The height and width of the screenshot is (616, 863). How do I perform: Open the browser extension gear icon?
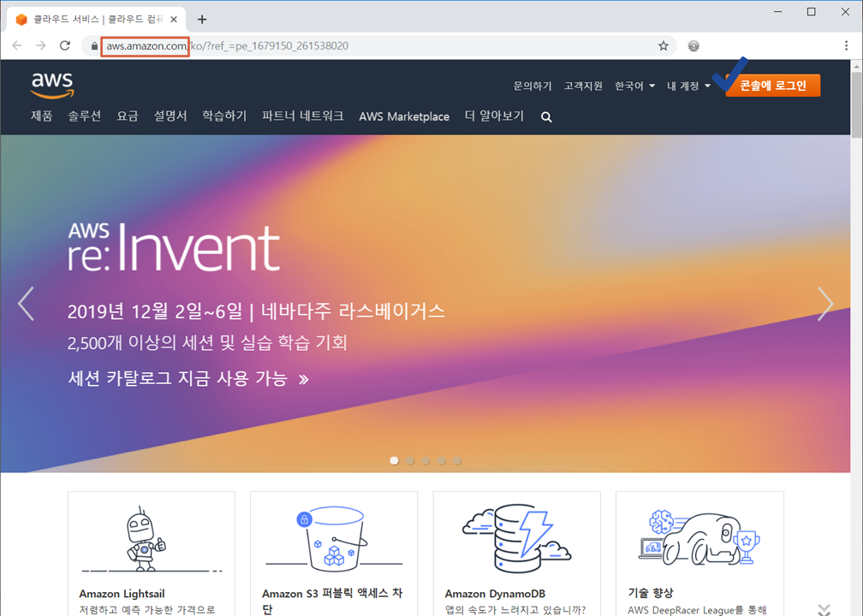point(693,46)
